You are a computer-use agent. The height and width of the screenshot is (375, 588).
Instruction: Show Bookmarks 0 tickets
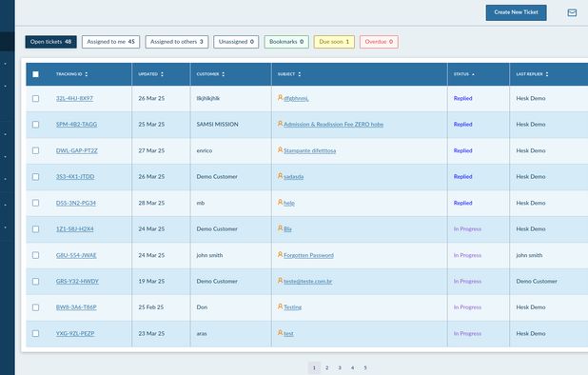pyautogui.click(x=286, y=42)
